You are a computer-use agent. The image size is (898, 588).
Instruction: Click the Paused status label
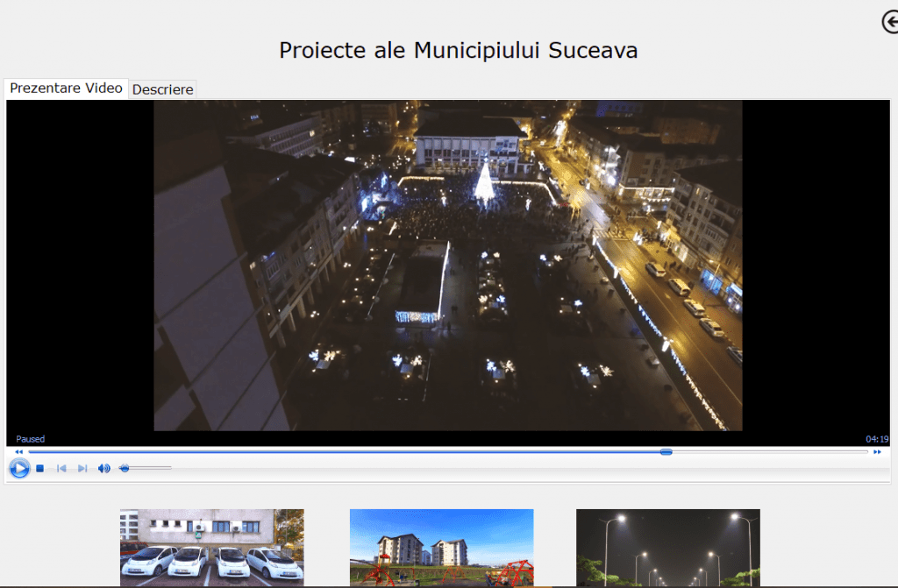[31, 439]
